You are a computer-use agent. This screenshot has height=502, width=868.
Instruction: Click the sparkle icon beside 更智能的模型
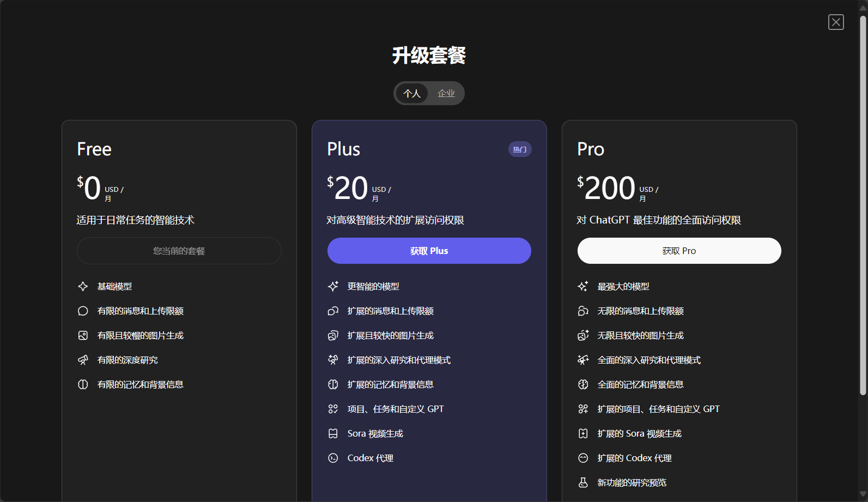333,286
